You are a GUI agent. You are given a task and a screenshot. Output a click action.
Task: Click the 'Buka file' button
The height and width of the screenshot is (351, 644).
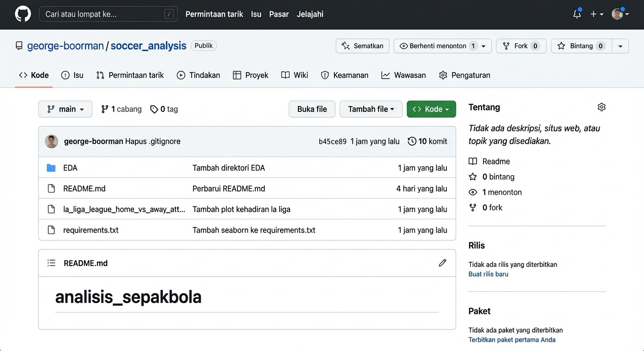coord(312,109)
